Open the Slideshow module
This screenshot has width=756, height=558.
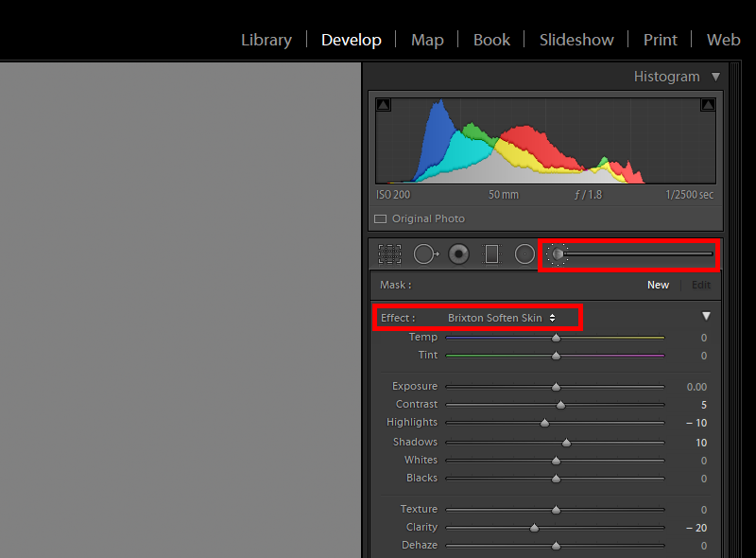coord(576,40)
